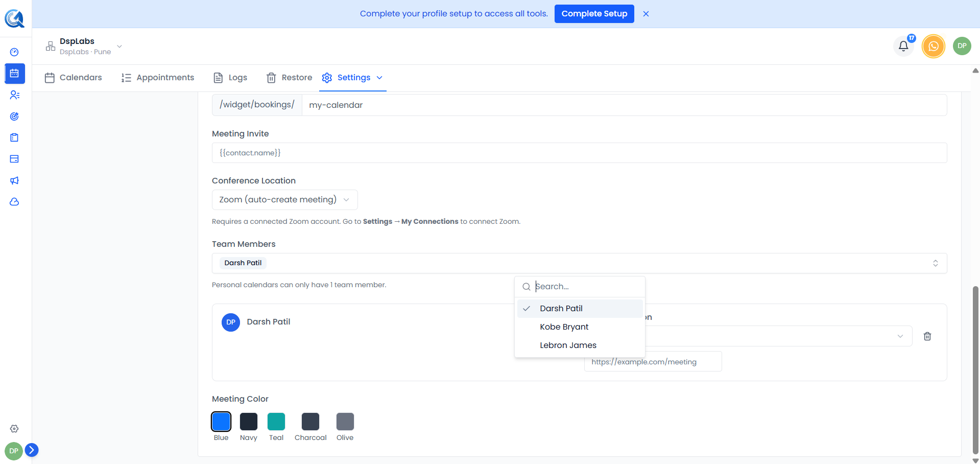
Task: Click the DspLabs organization icon
Action: click(51, 46)
